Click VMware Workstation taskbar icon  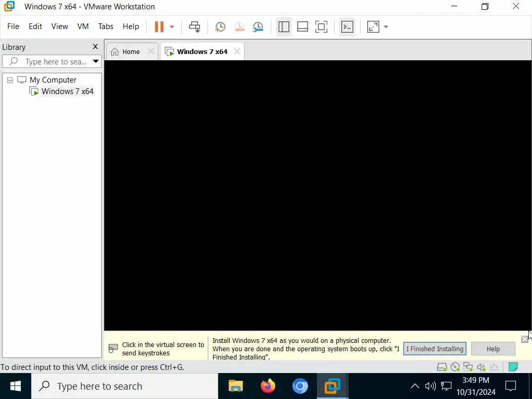332,386
